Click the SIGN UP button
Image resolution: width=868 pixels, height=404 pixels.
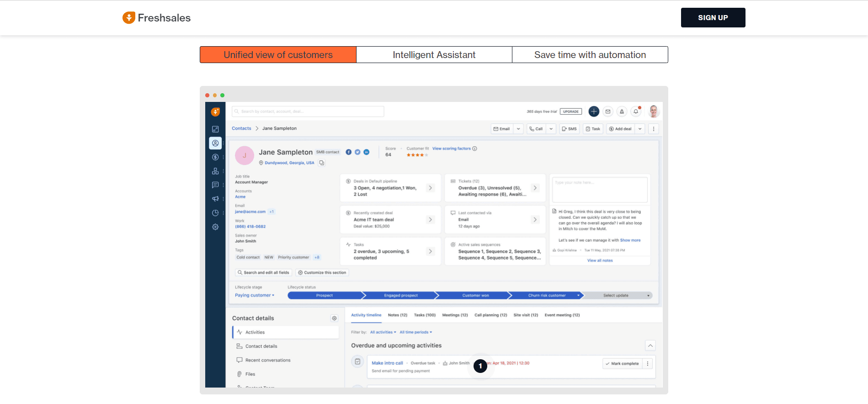[x=713, y=18]
